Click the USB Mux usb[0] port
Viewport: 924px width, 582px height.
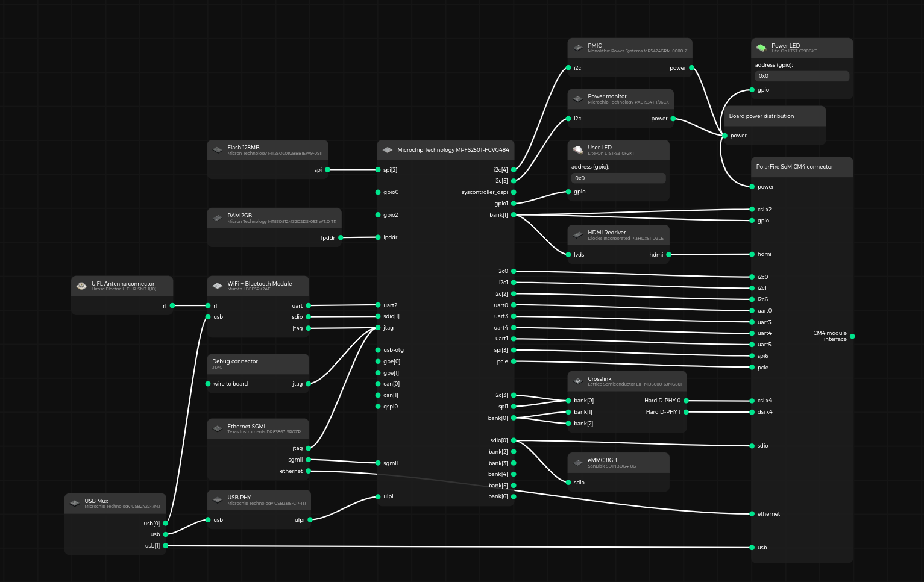pos(166,524)
